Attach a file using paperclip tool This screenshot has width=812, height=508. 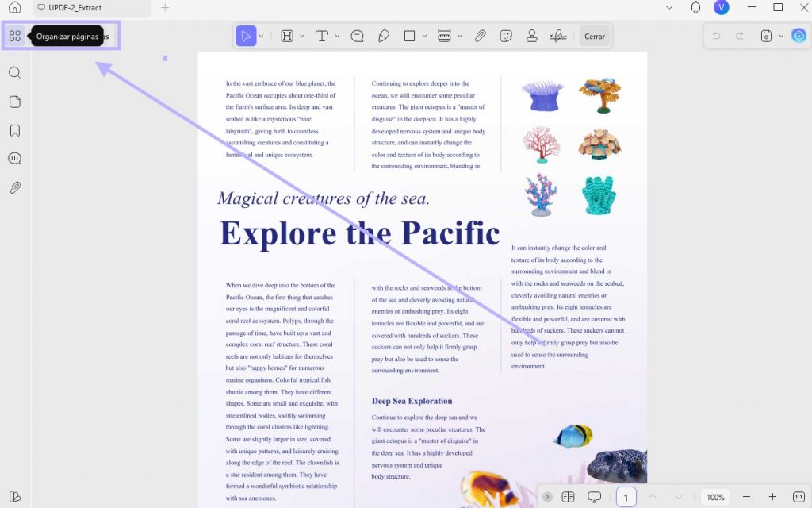click(x=480, y=36)
